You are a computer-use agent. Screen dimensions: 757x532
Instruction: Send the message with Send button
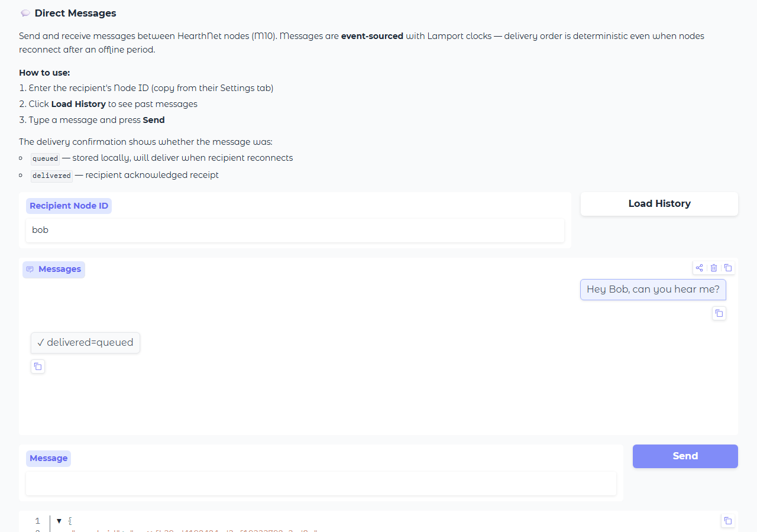point(685,456)
